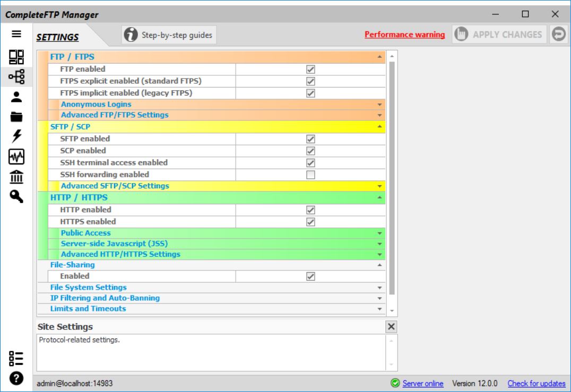Click the settings list scroll-up arrow
571x392 pixels.
pos(392,56)
